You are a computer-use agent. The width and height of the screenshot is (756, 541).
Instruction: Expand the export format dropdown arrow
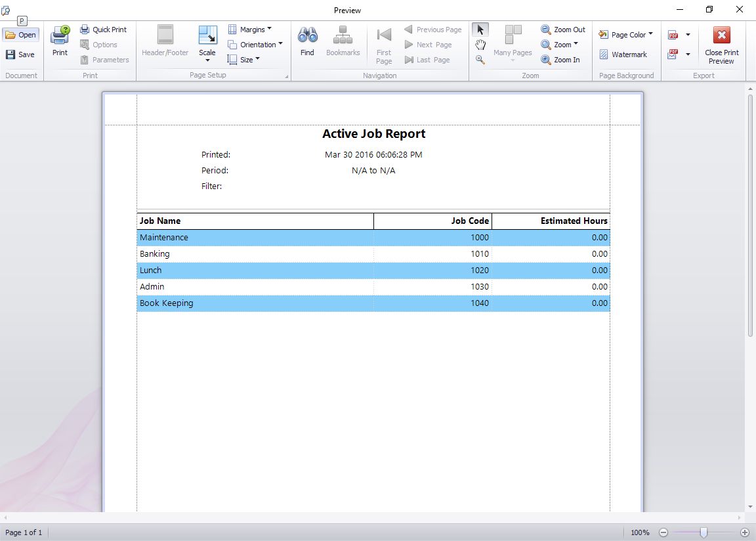(x=688, y=35)
